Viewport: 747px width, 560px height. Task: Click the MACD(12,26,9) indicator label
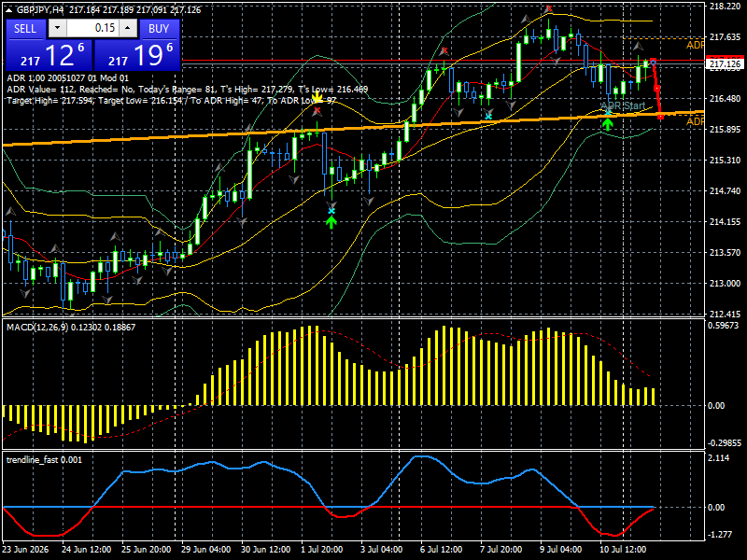point(71,328)
